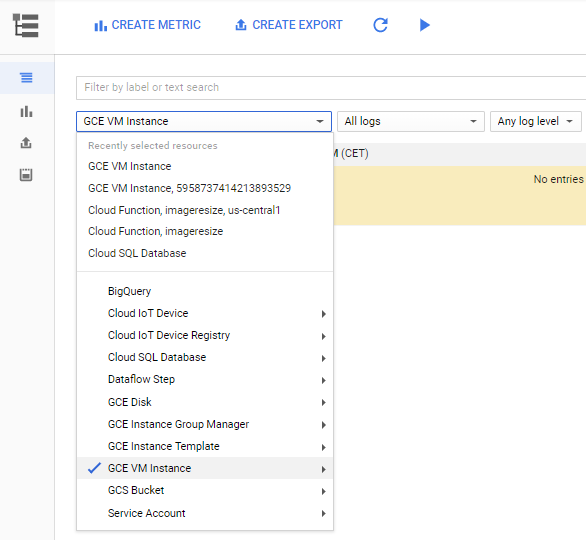
Task: Choose Service Account resource label
Action: 146,513
